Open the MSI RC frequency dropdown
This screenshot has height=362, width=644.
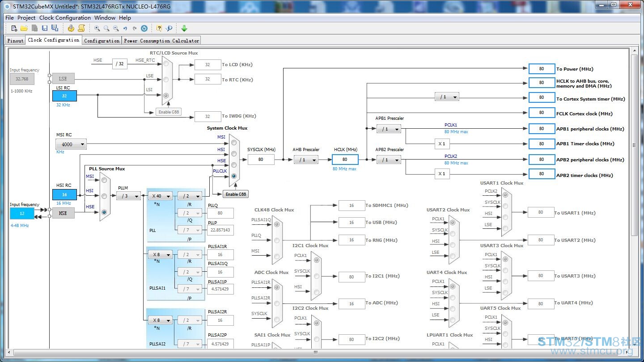point(71,144)
